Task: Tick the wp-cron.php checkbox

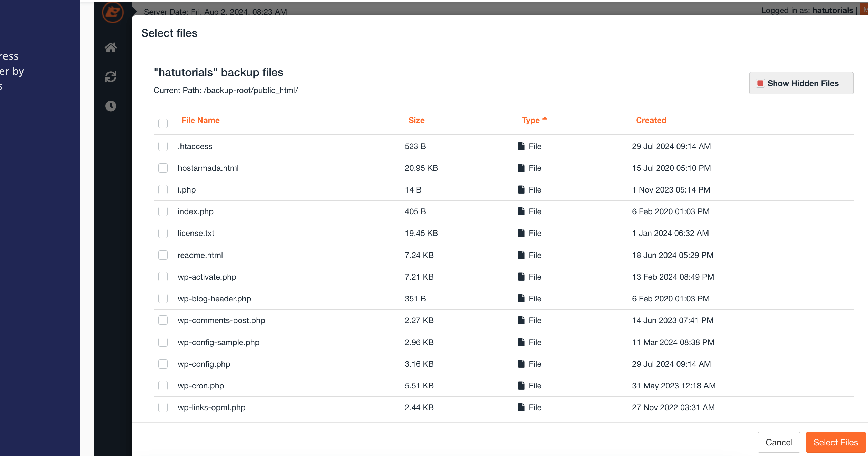Action: point(163,385)
